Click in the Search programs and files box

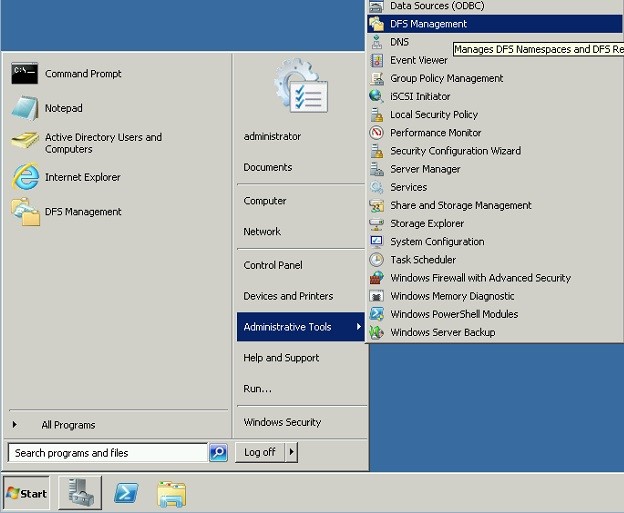pos(108,453)
